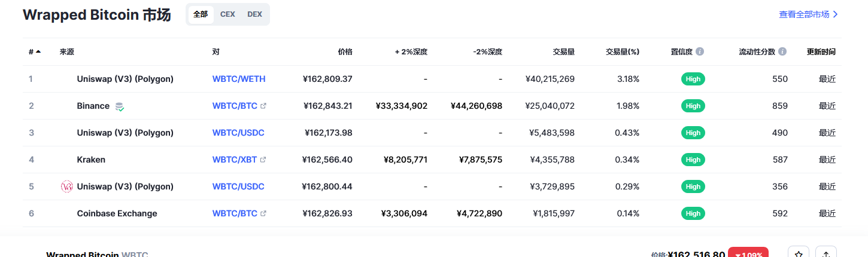Open external link icon beside Coinbase WBTC/BTC
This screenshot has width=868, height=257.
263,213
